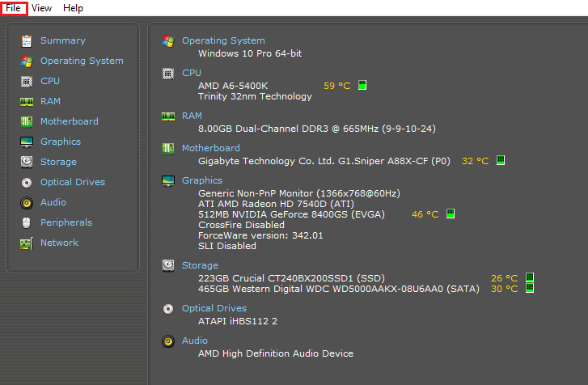
Task: Click the CPU chip icon in summary panel
Action: (168, 74)
